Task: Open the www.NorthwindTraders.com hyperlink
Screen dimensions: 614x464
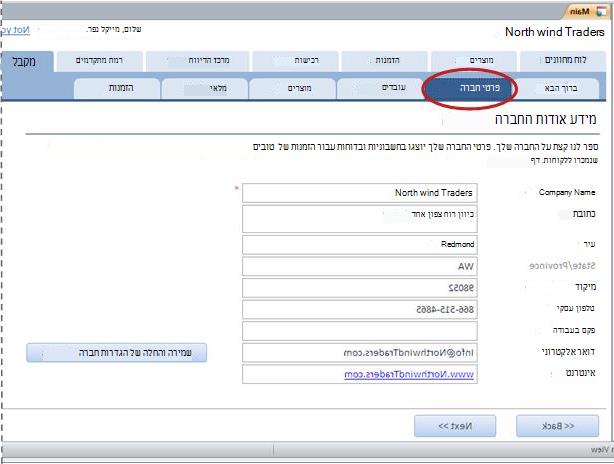Action: click(409, 375)
